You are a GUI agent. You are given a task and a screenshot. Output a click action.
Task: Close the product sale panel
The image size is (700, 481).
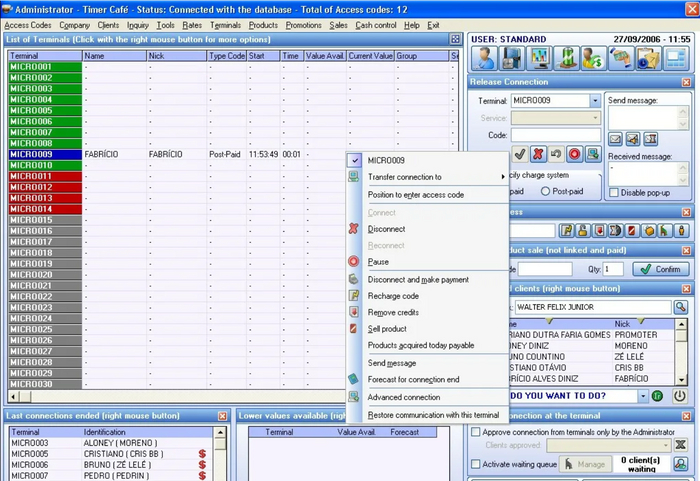(x=686, y=251)
